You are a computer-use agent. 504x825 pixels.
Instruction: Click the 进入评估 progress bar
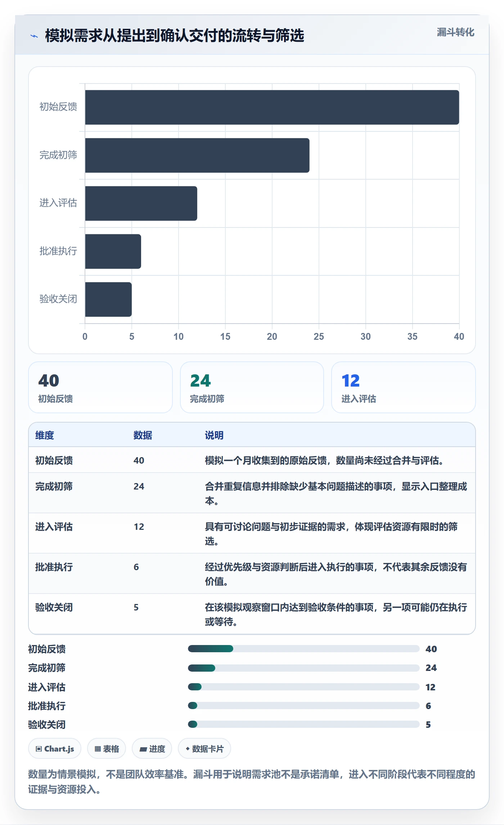(x=303, y=687)
